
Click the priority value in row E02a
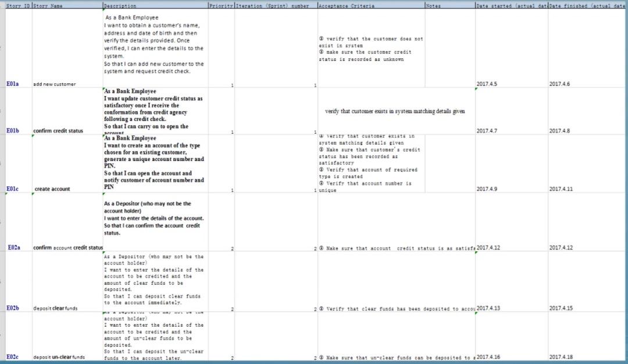(x=232, y=249)
